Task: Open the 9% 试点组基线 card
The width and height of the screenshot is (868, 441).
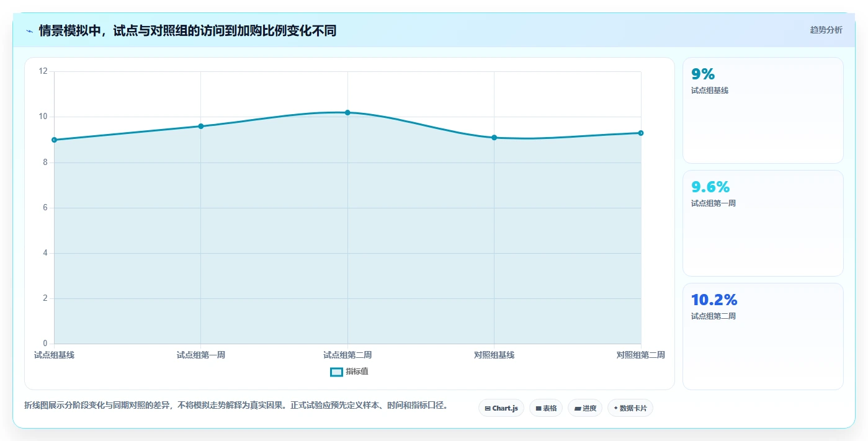Action: pos(763,110)
